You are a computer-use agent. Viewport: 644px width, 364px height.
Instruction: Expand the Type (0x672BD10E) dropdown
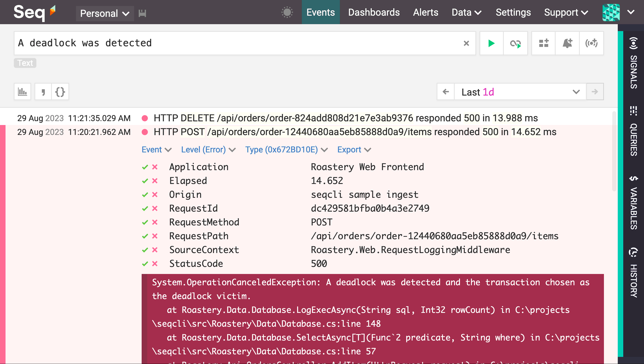point(286,149)
